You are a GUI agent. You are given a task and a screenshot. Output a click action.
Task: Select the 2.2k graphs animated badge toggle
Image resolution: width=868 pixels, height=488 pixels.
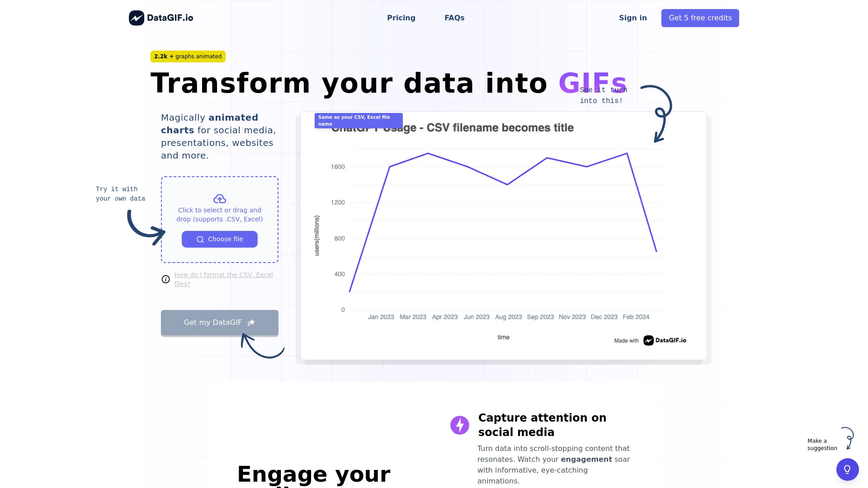[x=188, y=56]
